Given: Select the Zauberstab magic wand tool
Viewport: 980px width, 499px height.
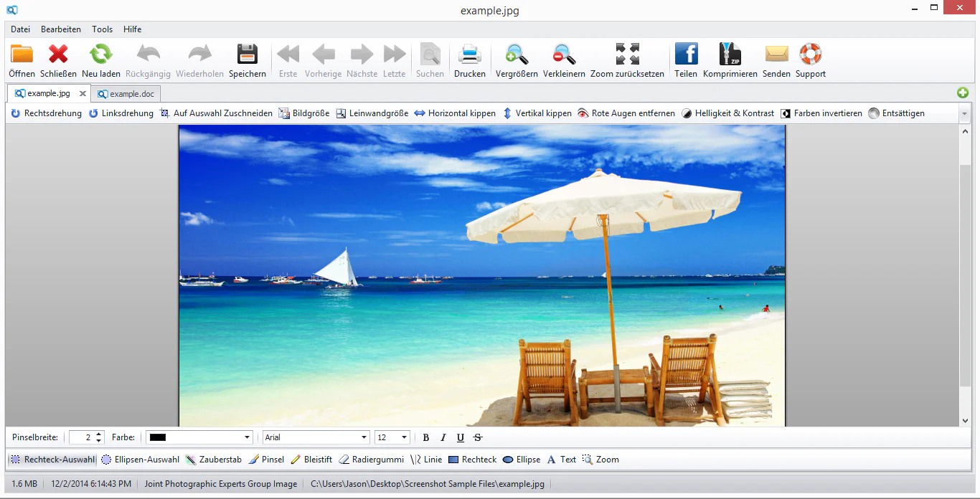Looking at the screenshot, I should pos(214,460).
